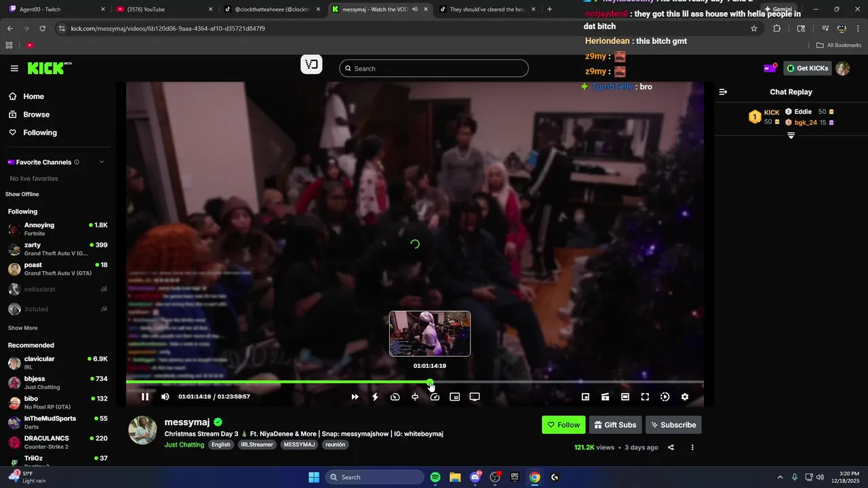Switch to the TikTok @clockthatteahoeee tab

pos(272,9)
